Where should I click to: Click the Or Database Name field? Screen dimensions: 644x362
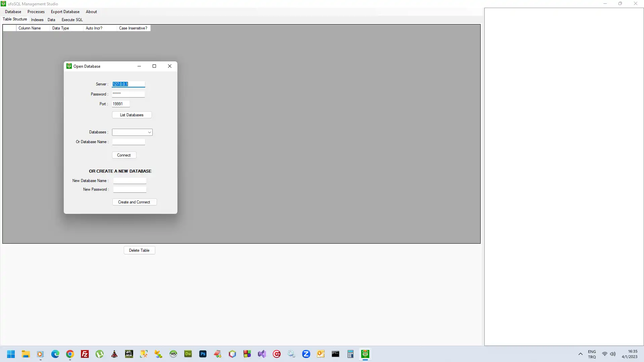(x=128, y=141)
